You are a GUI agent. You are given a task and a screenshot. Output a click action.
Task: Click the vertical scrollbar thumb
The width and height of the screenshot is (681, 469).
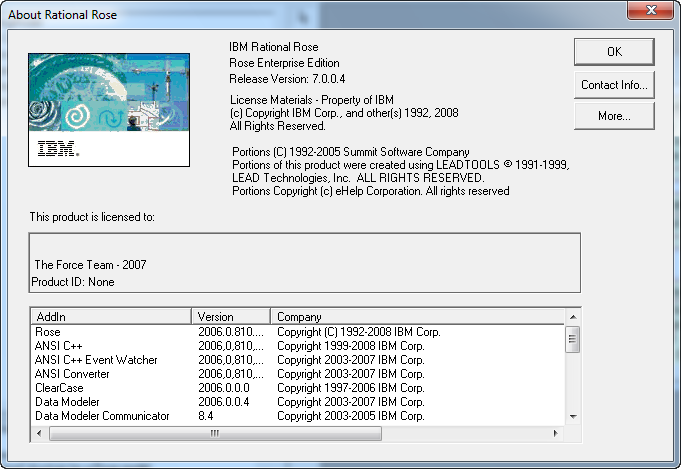(573, 339)
